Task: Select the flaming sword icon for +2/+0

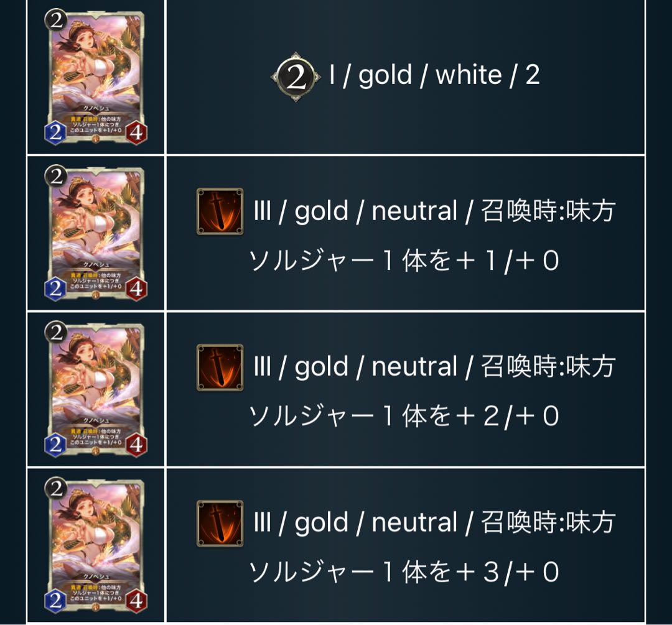Action: (x=220, y=368)
